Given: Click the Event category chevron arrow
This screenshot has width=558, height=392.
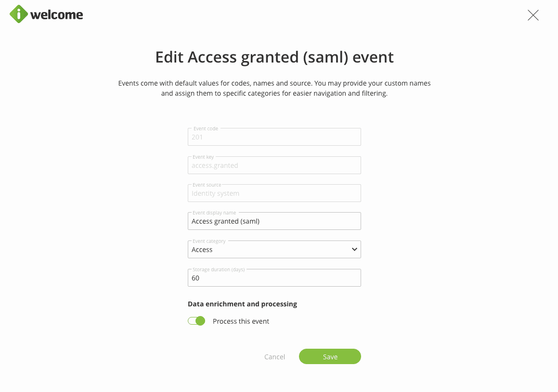Looking at the screenshot, I should pyautogui.click(x=354, y=249).
